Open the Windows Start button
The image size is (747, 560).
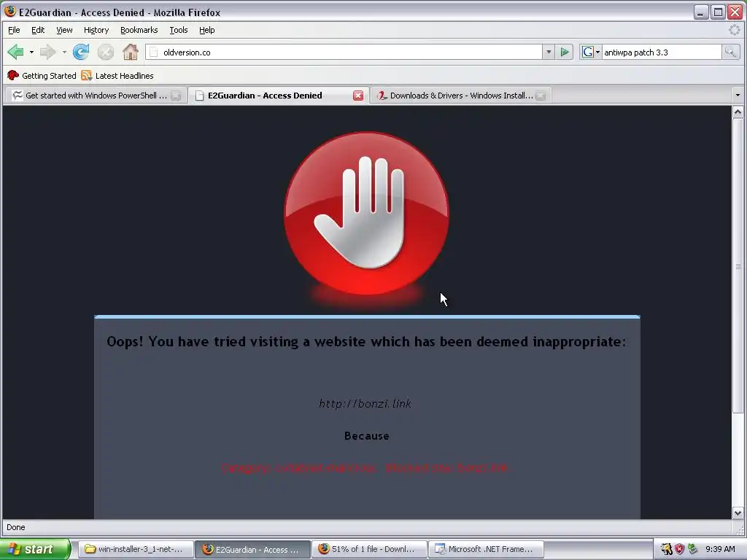click(x=34, y=549)
